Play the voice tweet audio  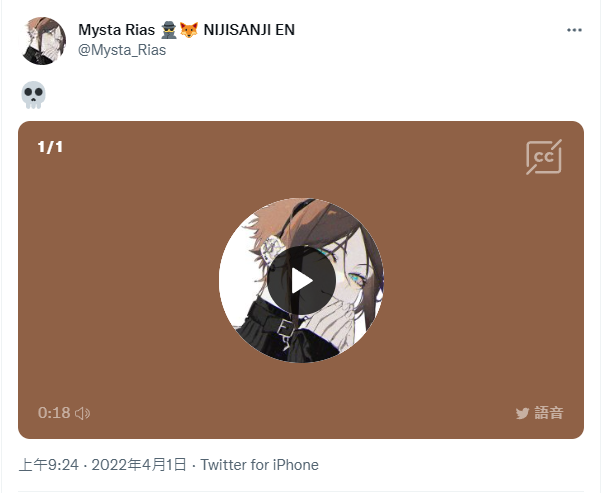[301, 280]
